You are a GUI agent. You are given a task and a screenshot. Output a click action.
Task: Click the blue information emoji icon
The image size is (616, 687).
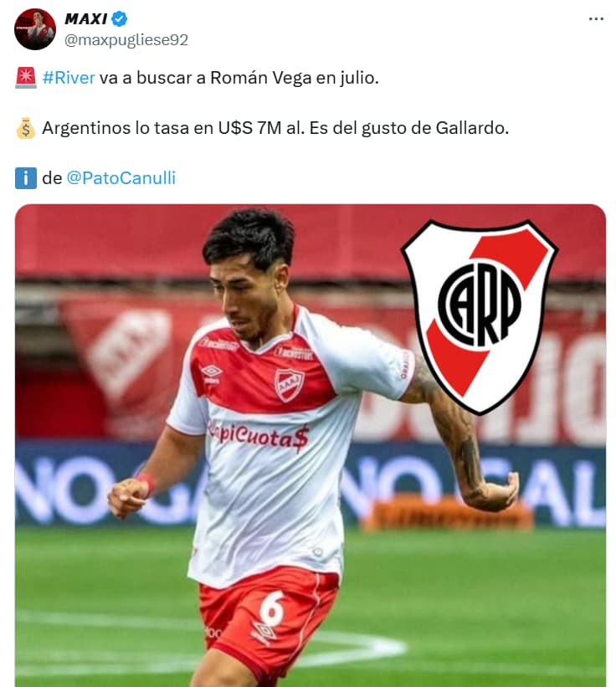tap(26, 178)
